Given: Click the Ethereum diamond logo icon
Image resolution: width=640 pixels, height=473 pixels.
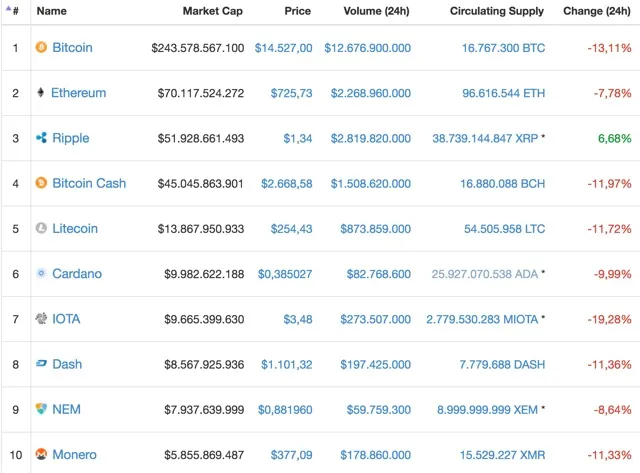Looking at the screenshot, I should 40,93.
